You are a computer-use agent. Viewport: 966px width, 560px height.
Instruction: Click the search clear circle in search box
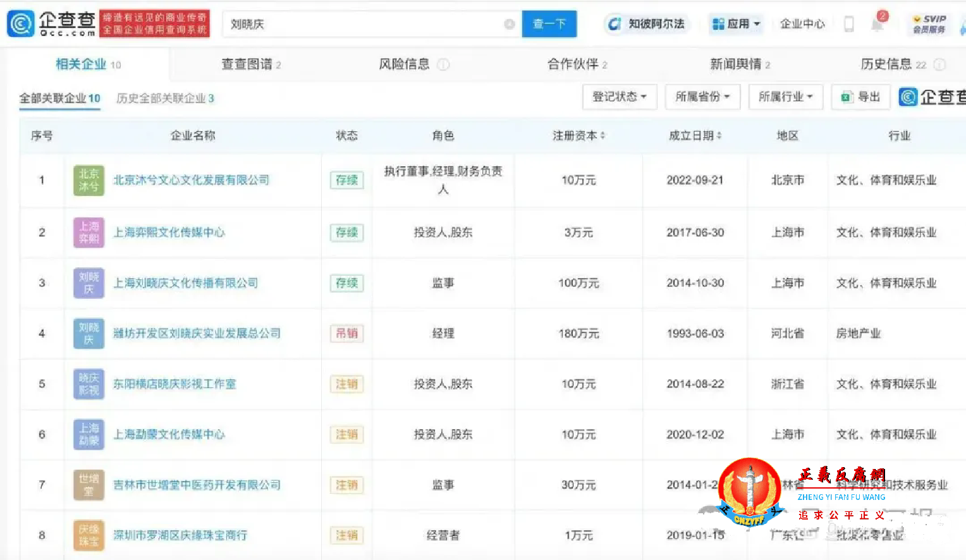click(509, 23)
